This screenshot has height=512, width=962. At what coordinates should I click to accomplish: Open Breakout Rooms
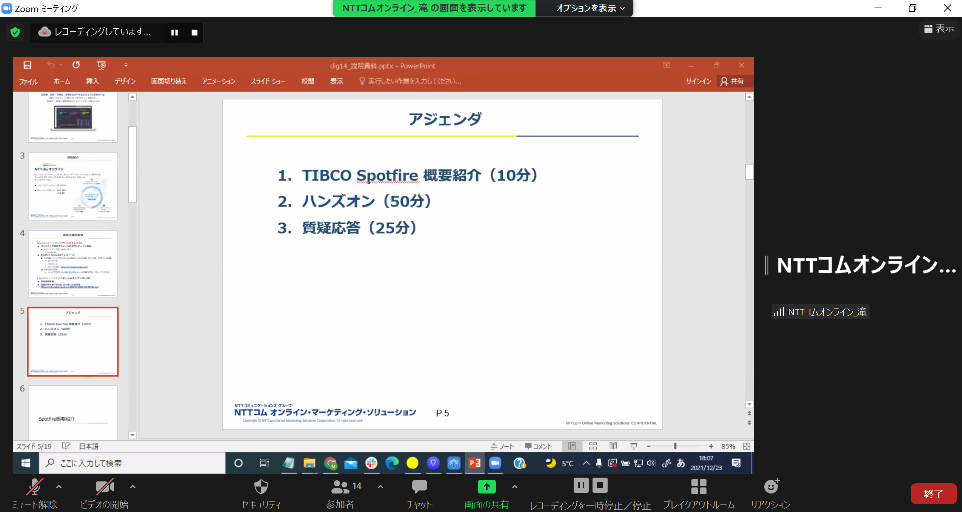[x=698, y=494]
